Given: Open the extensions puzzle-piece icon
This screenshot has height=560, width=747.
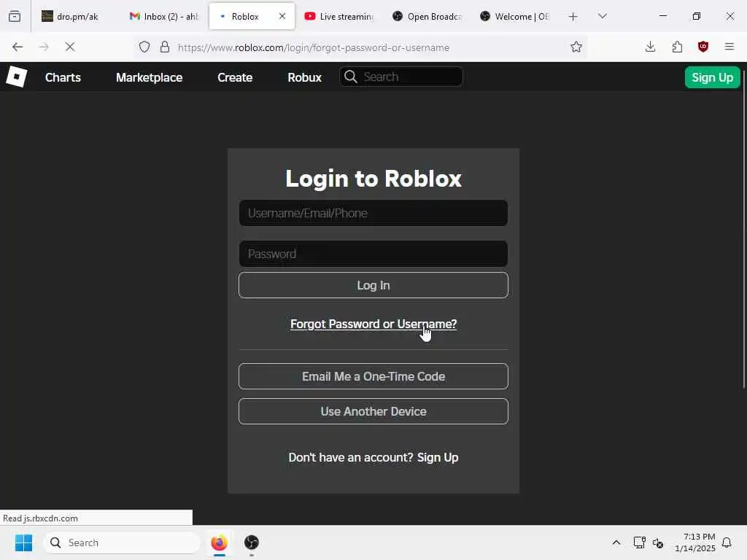Looking at the screenshot, I should tap(677, 47).
